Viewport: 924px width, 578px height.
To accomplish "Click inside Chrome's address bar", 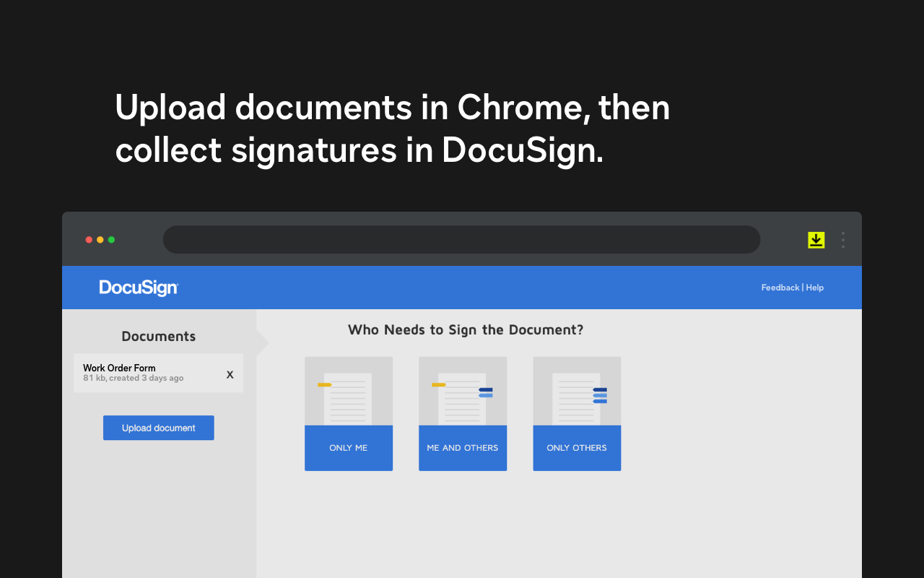I will (x=462, y=239).
